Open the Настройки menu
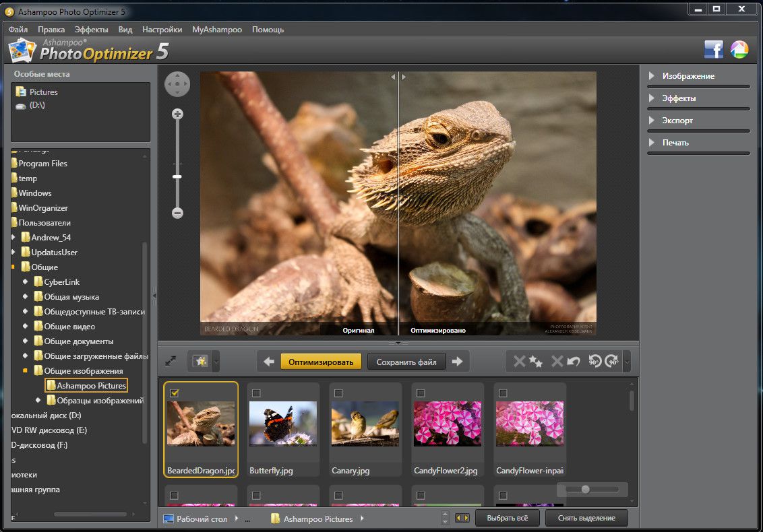This screenshot has height=532, width=763. pos(162,30)
